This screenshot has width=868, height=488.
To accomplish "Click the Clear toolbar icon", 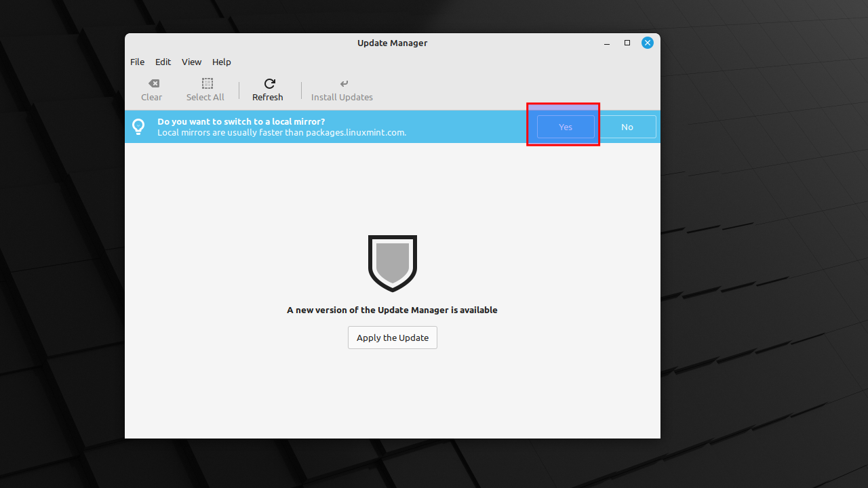I will (154, 83).
